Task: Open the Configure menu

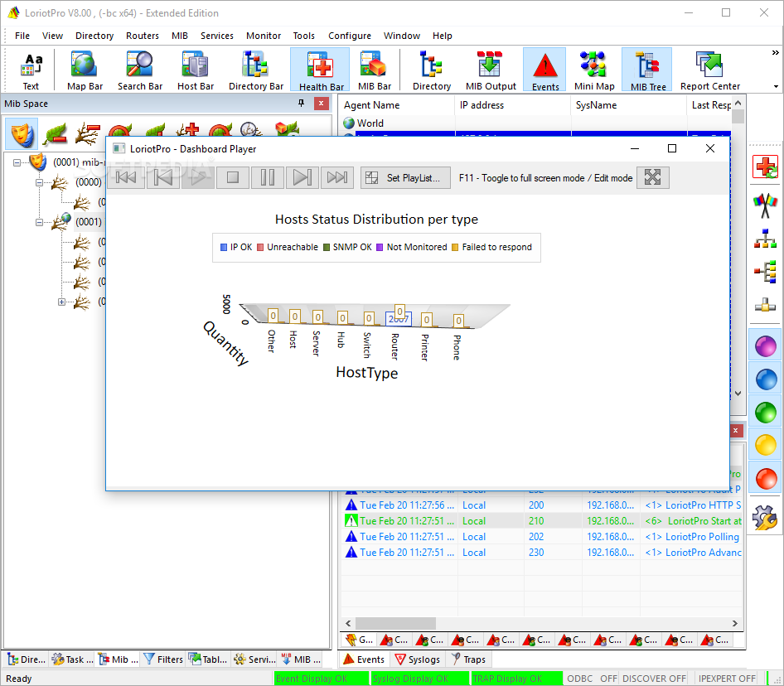Action: pos(350,36)
